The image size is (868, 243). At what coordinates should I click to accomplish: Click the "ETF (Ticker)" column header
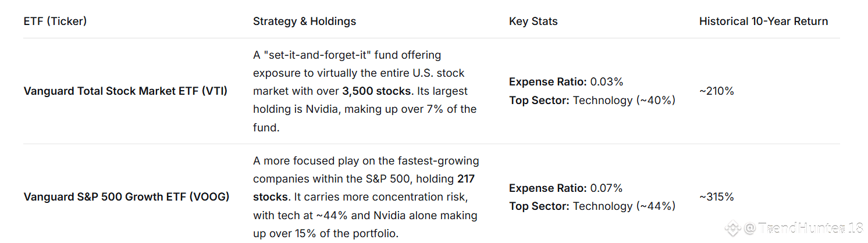coord(55,22)
